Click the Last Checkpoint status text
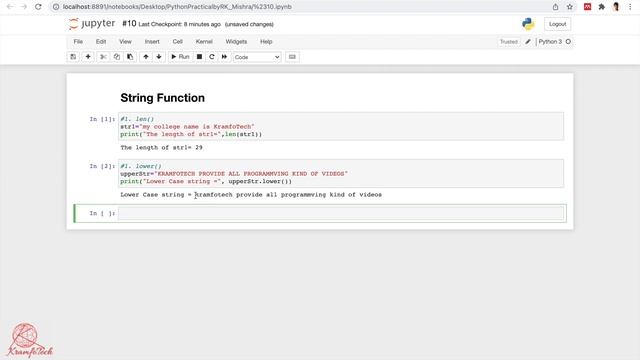640x360 pixels. pyautogui.click(x=180, y=24)
